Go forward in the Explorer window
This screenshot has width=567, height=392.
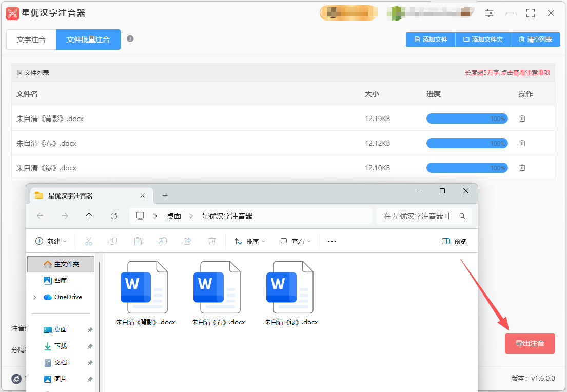[65, 216]
